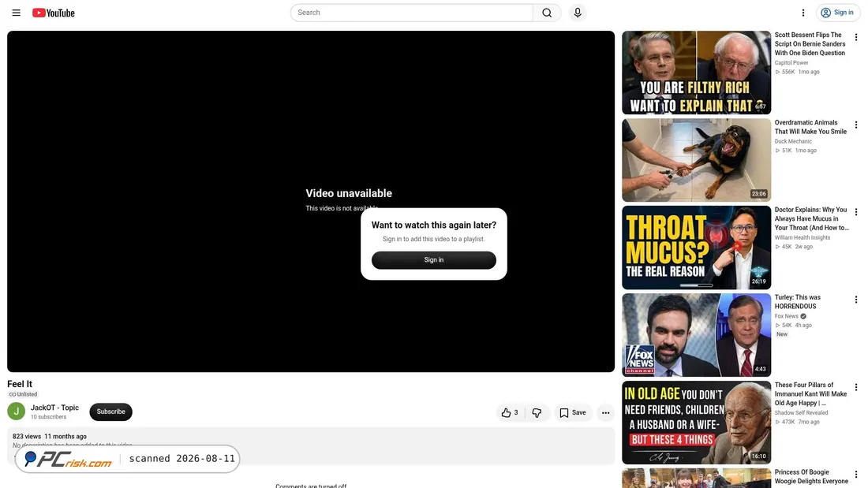
Task: Click the search magnifier button
Action: pos(547,13)
